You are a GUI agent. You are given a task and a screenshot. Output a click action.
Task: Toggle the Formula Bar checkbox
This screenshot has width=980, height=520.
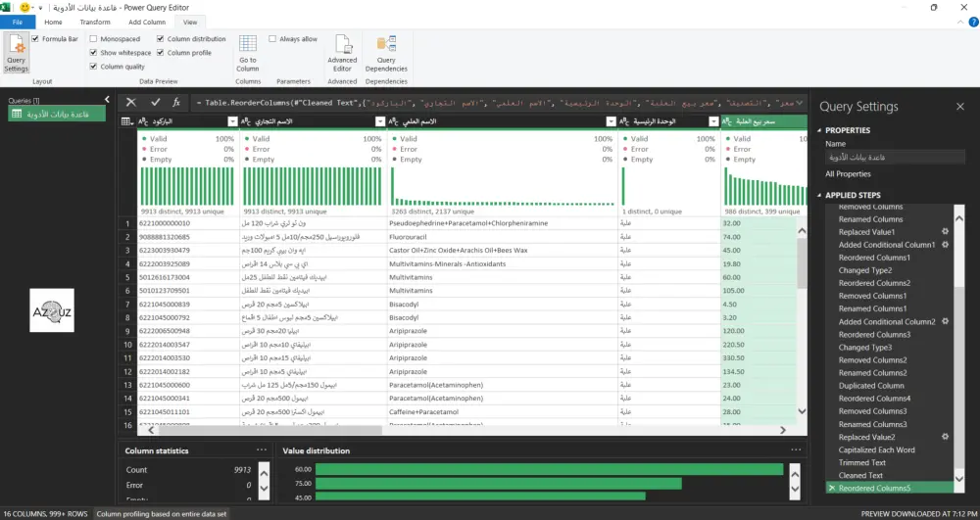(35, 39)
